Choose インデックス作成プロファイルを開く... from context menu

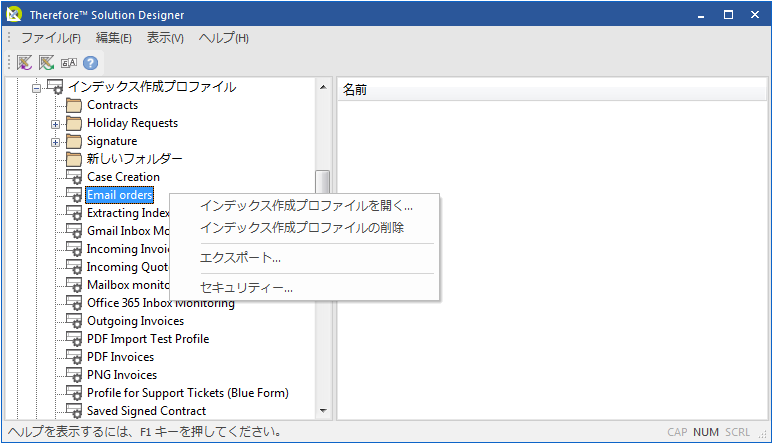(x=305, y=205)
